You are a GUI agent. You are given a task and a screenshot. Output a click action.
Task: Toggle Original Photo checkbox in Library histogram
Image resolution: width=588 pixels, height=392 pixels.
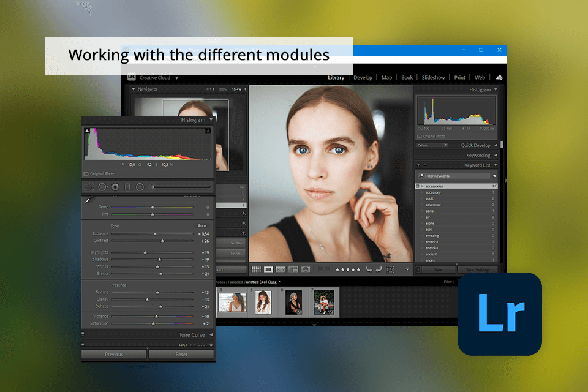[x=419, y=136]
